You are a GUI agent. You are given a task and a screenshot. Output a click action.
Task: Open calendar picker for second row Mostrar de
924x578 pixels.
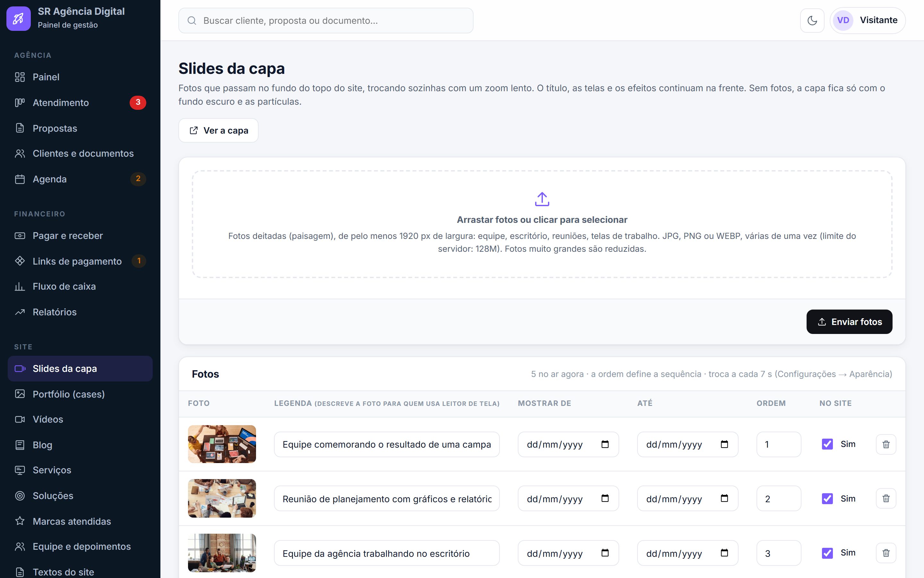point(605,498)
